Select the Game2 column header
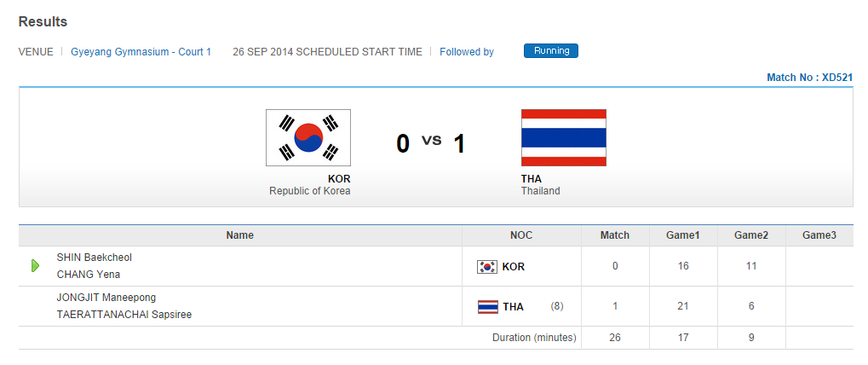Viewport: 868px width, 365px height. coord(750,235)
